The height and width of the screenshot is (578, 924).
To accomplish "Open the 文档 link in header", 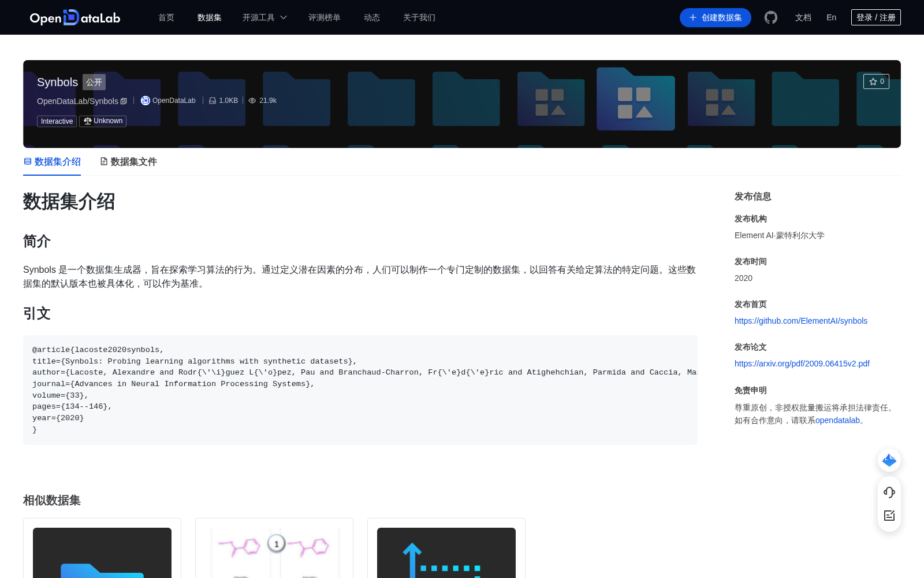I will pyautogui.click(x=803, y=17).
